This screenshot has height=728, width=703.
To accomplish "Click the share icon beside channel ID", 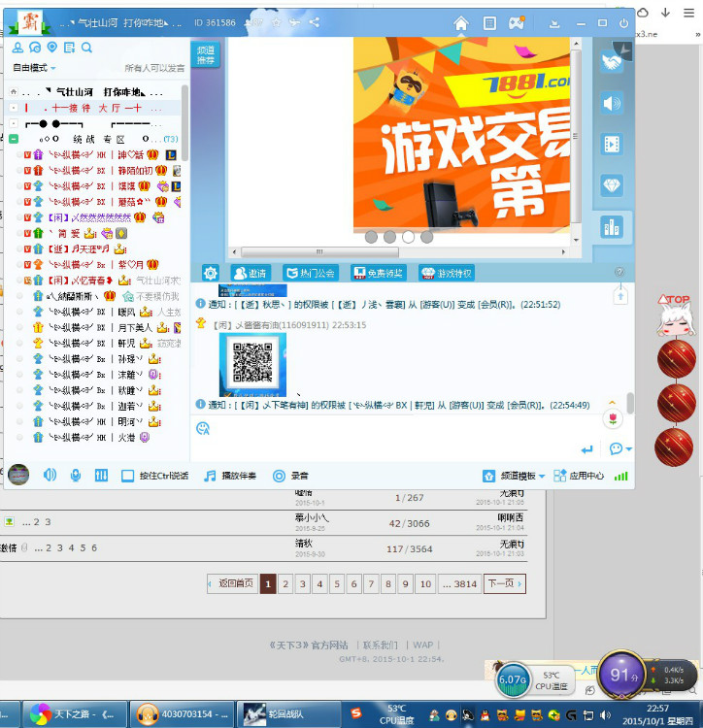I will coord(314,22).
